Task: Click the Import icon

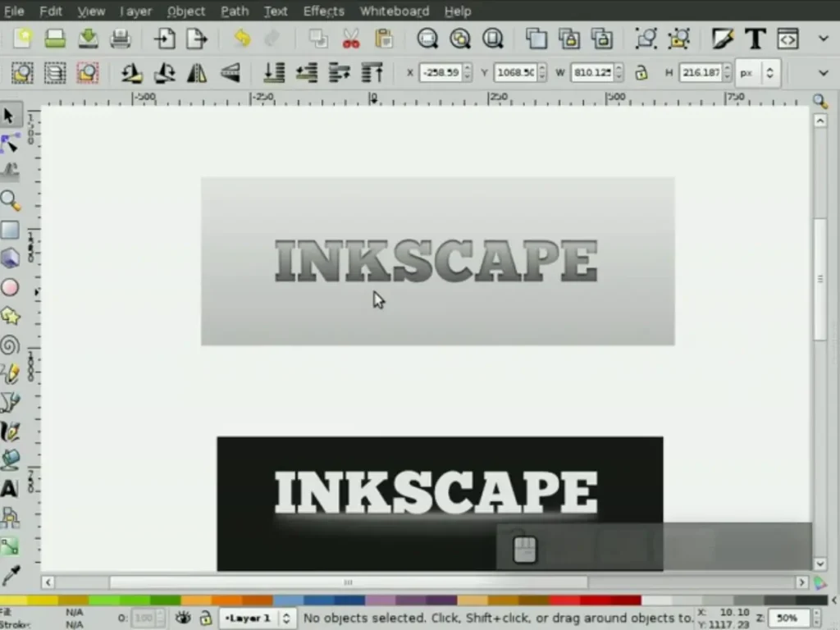Action: coord(164,39)
